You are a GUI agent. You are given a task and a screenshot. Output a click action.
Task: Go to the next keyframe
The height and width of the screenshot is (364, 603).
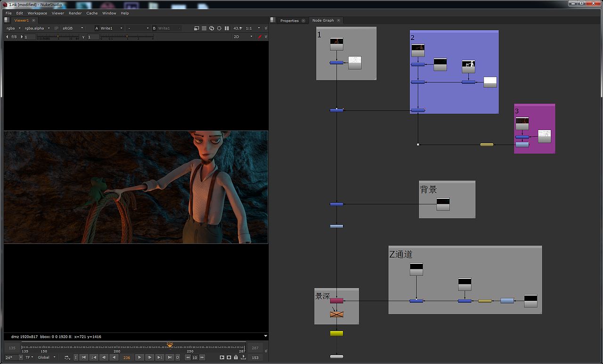(x=160, y=357)
